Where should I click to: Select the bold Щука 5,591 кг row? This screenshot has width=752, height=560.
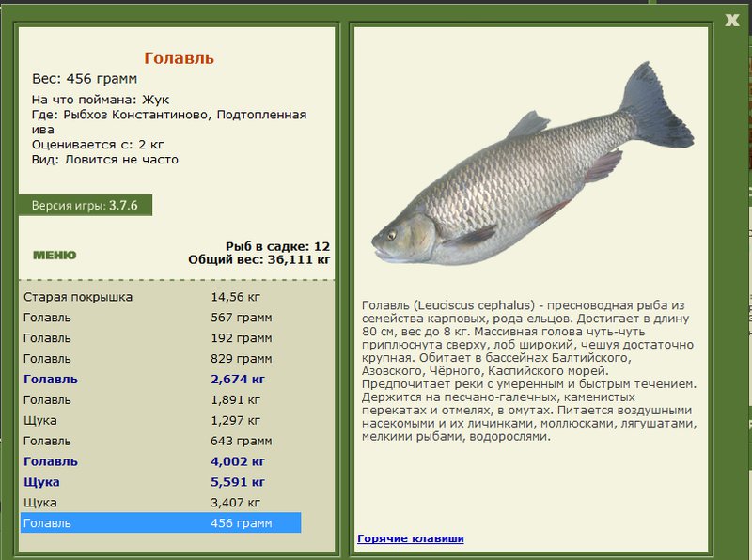tap(161, 482)
